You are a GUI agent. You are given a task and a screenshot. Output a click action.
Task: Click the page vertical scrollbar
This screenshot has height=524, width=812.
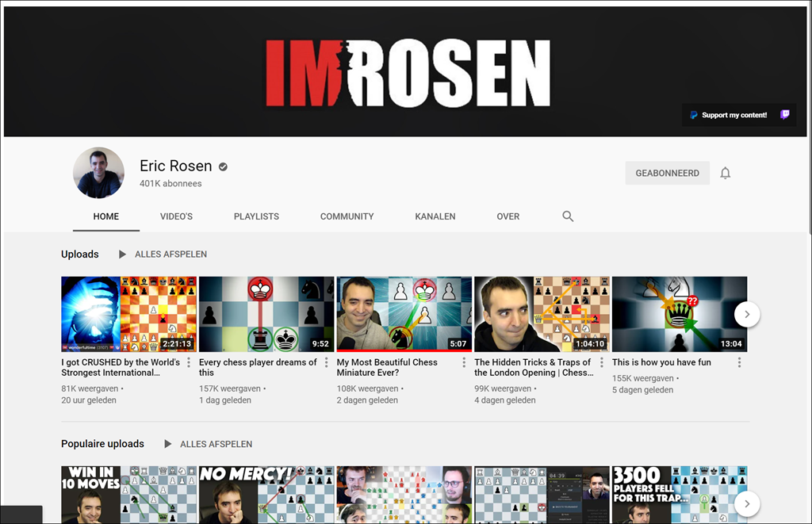810,119
